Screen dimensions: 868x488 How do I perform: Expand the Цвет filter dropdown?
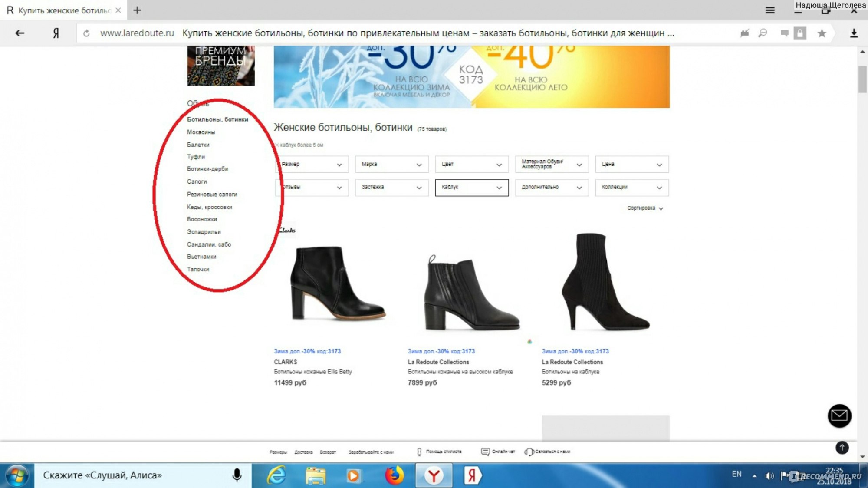click(472, 164)
